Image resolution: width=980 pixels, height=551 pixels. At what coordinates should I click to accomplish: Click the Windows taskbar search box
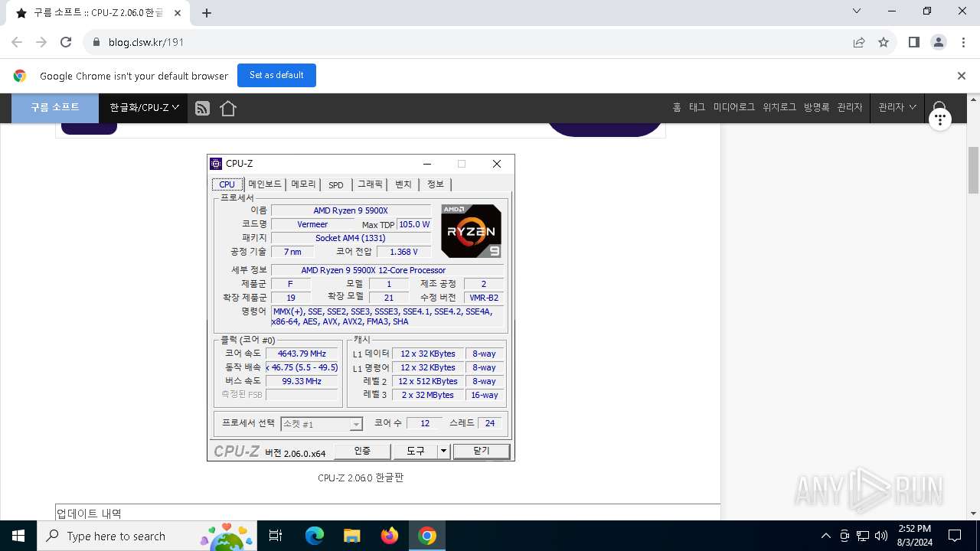pyautogui.click(x=149, y=536)
